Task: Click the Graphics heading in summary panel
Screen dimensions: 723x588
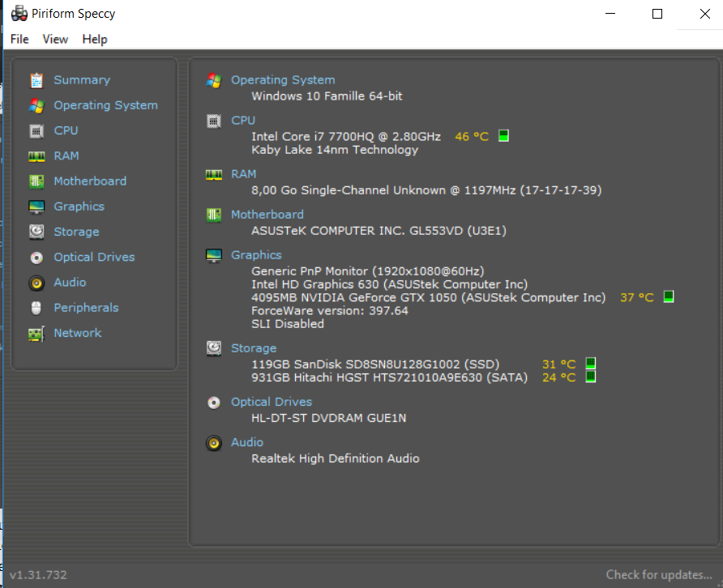Action: click(x=256, y=255)
